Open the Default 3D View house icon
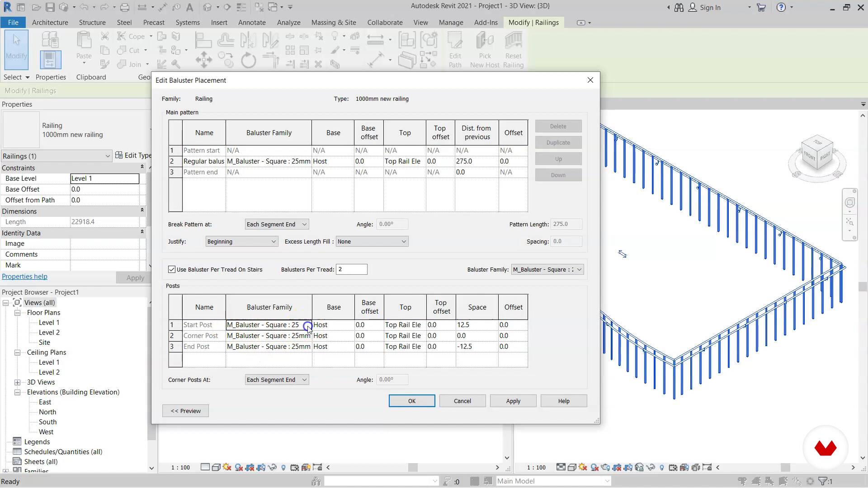The image size is (868, 488). [207, 7]
